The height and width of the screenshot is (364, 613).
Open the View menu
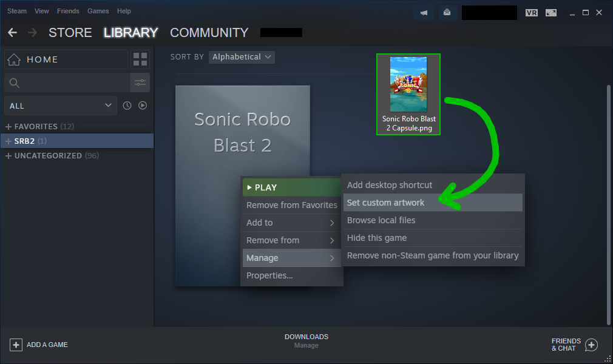(x=41, y=11)
